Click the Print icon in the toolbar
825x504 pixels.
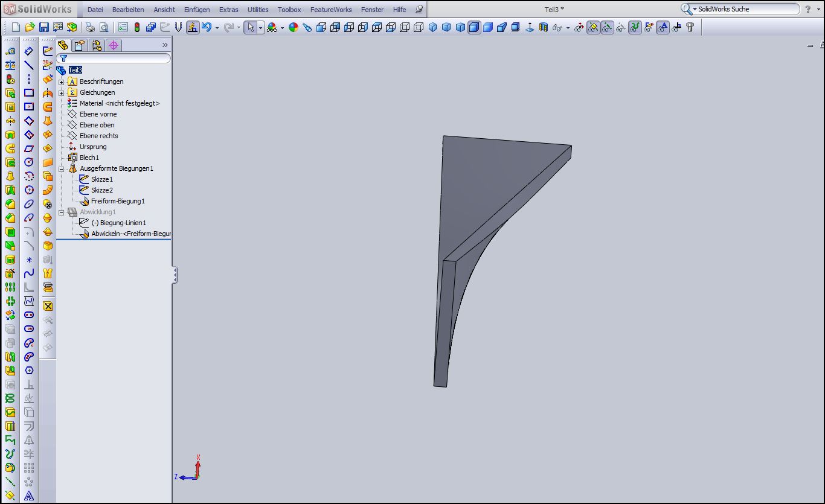tap(89, 27)
